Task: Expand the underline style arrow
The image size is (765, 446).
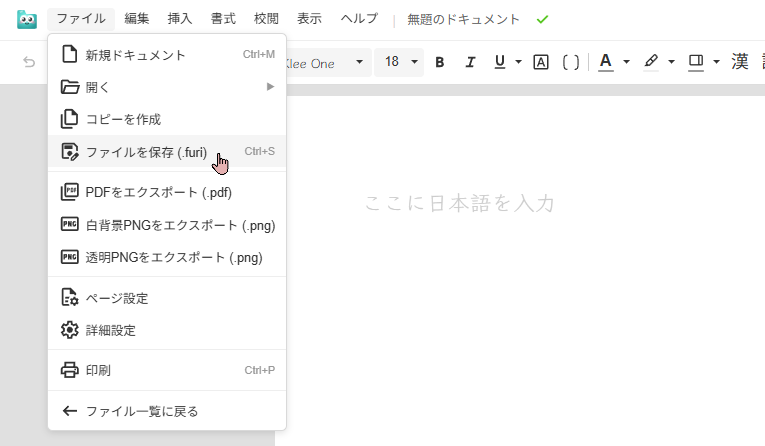Action: (518, 62)
